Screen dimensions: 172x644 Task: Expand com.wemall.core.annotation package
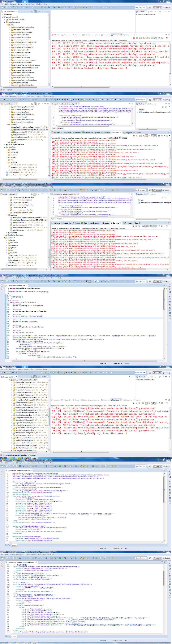pos(10,27)
